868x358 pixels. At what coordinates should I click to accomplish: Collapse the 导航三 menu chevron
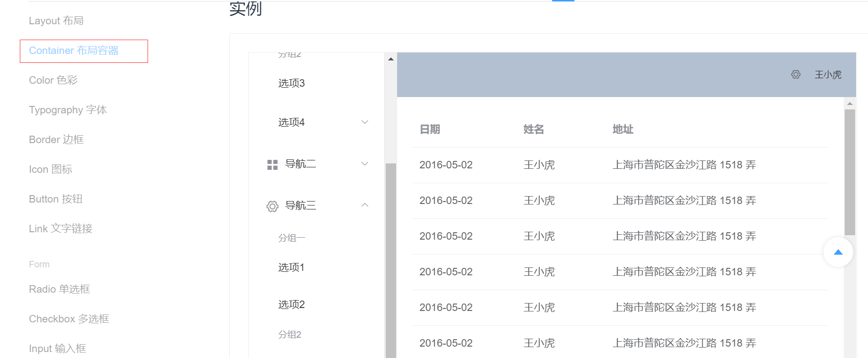365,205
